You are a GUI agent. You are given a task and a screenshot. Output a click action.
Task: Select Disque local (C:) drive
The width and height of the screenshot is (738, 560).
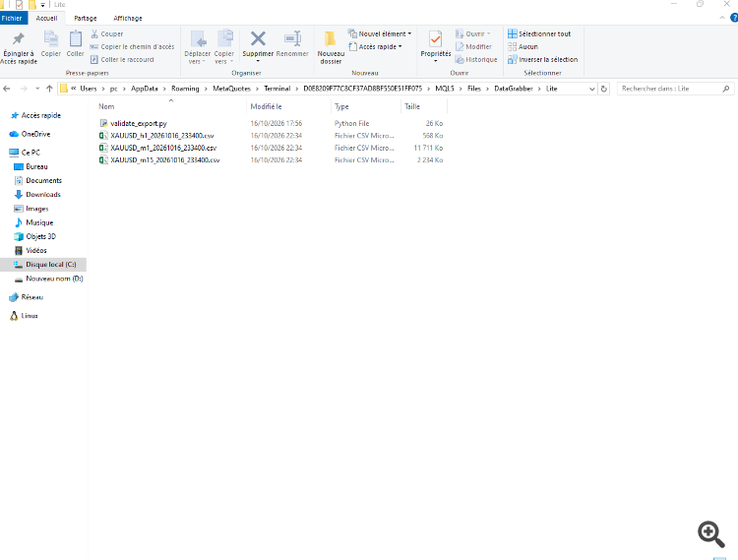click(x=43, y=265)
